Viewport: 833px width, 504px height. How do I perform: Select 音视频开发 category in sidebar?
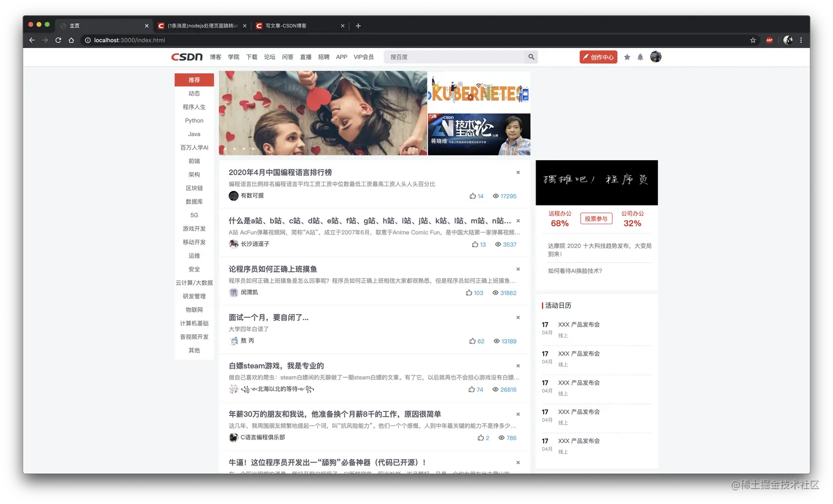194,337
